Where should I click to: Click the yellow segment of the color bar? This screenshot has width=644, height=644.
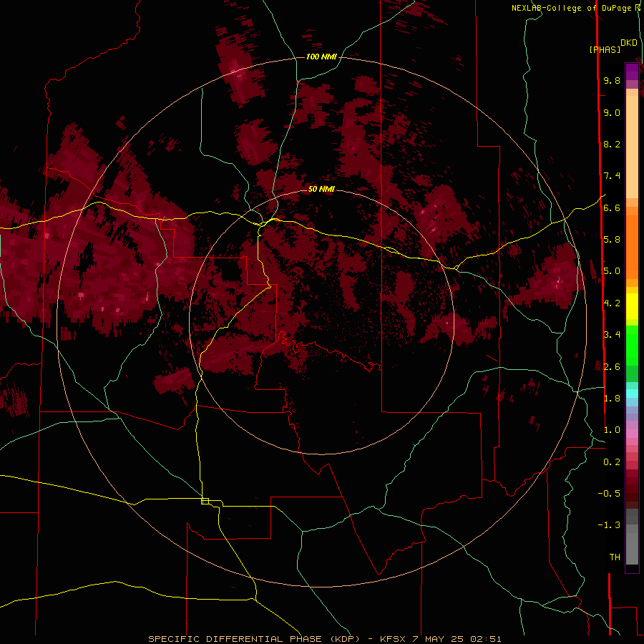click(x=632, y=306)
